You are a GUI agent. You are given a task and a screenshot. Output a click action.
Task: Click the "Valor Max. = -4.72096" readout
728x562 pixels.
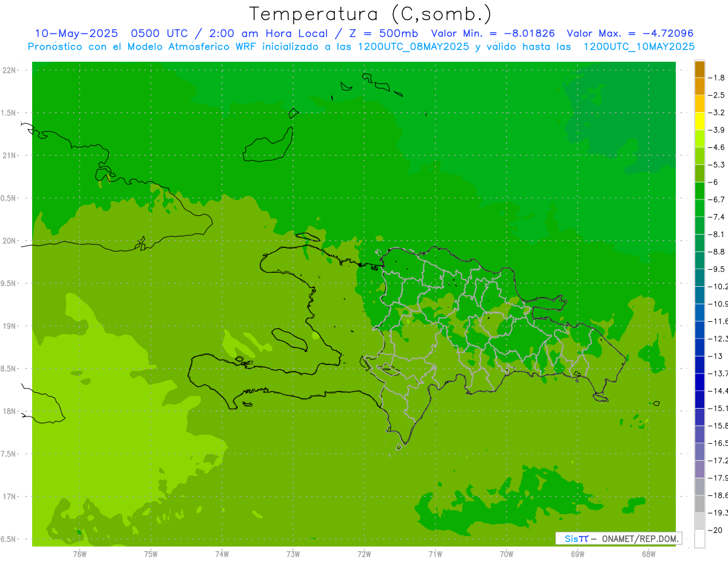630,33
